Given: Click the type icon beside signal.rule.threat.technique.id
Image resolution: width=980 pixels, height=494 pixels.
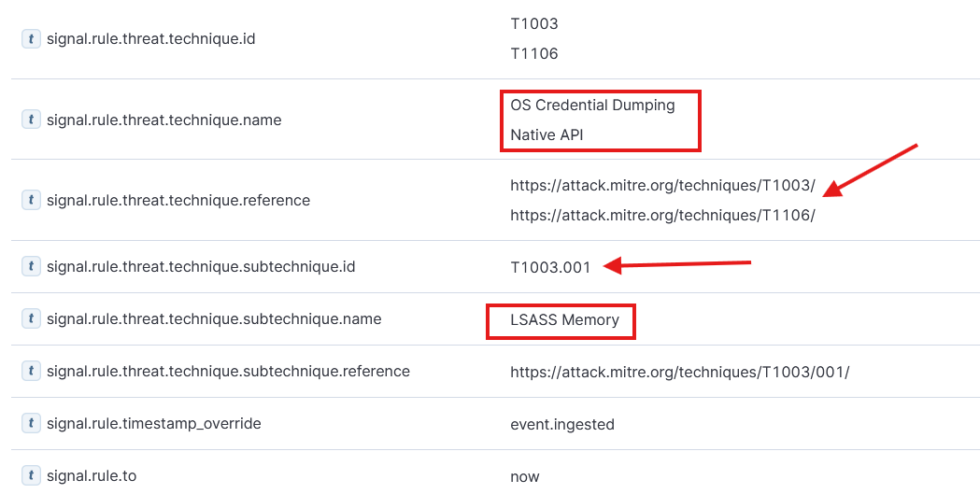Looking at the screenshot, I should [x=31, y=38].
